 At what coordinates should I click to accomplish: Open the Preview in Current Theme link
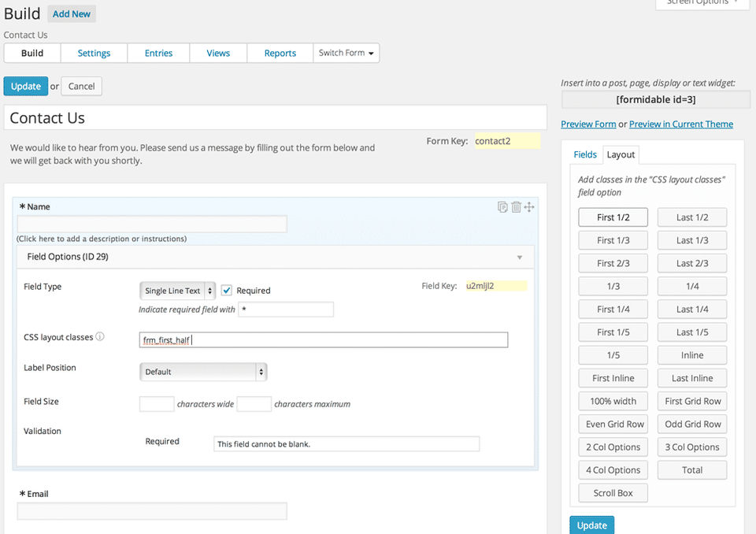click(x=680, y=124)
